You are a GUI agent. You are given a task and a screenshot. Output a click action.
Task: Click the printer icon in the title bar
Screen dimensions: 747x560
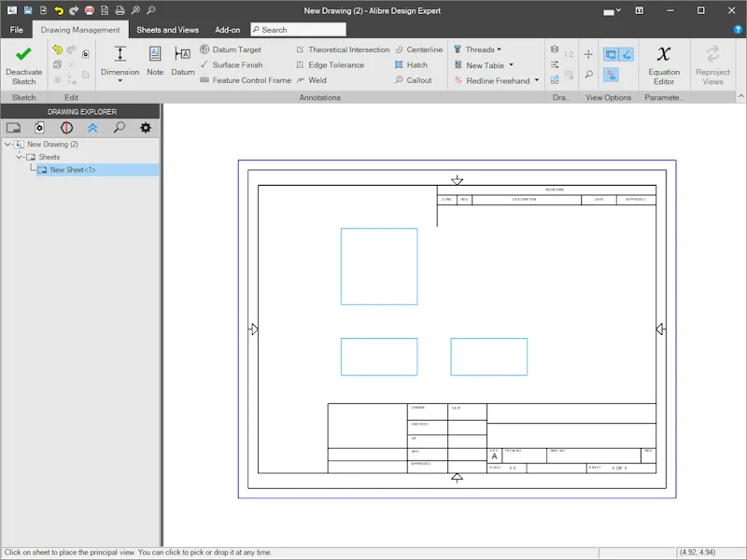[120, 10]
